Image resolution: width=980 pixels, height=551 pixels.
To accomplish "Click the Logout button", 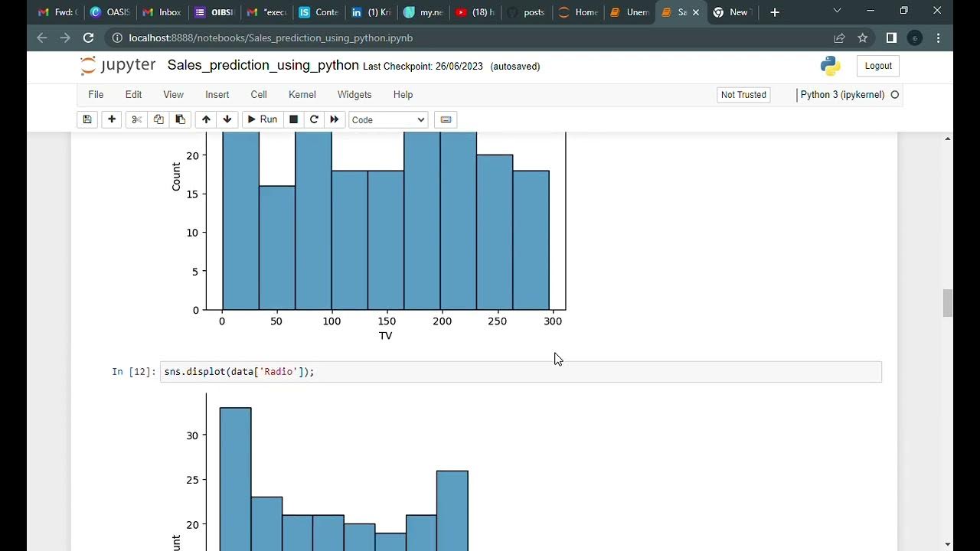I will [878, 66].
